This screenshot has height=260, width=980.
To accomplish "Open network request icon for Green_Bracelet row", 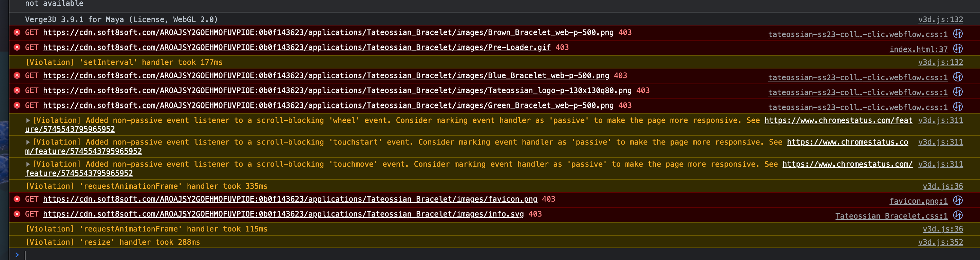I will (958, 107).
